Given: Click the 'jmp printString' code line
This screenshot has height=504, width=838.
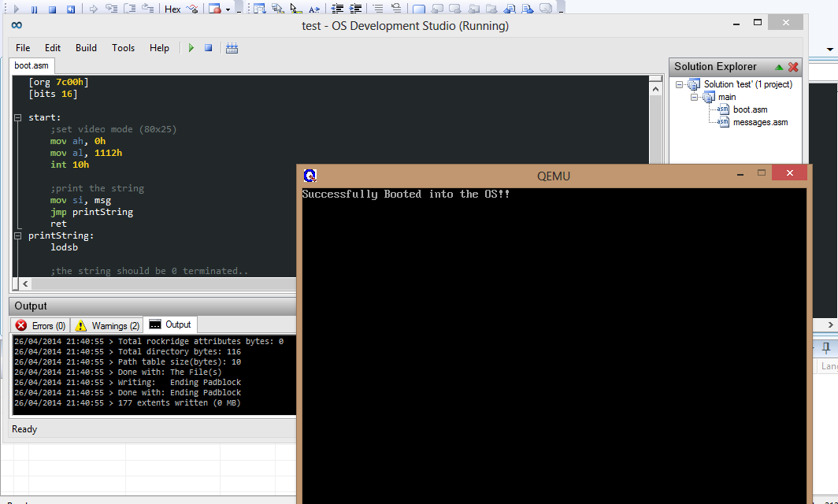Looking at the screenshot, I should 91,212.
